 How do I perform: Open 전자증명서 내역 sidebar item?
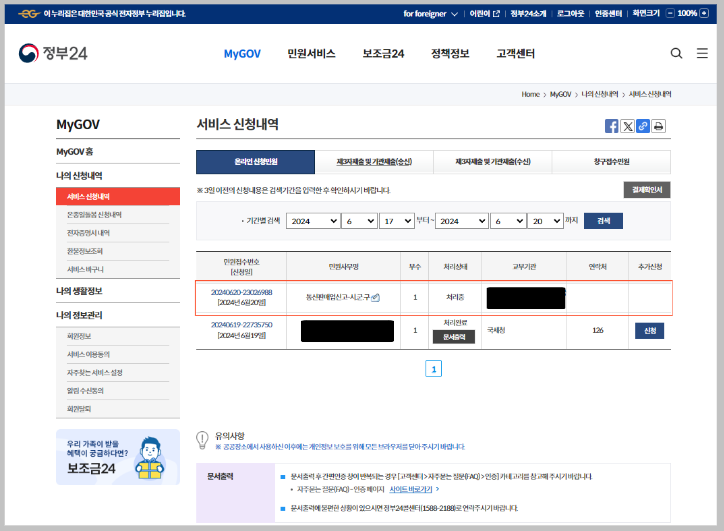click(88, 233)
